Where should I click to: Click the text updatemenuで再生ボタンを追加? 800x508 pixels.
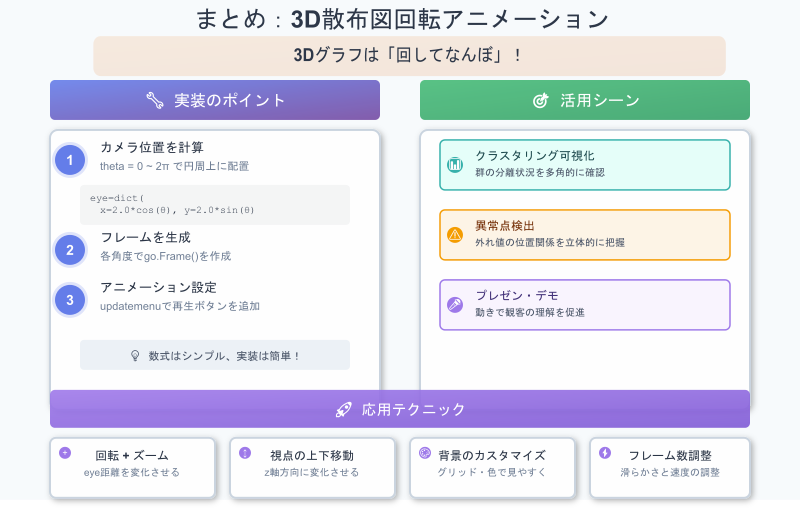point(180,306)
